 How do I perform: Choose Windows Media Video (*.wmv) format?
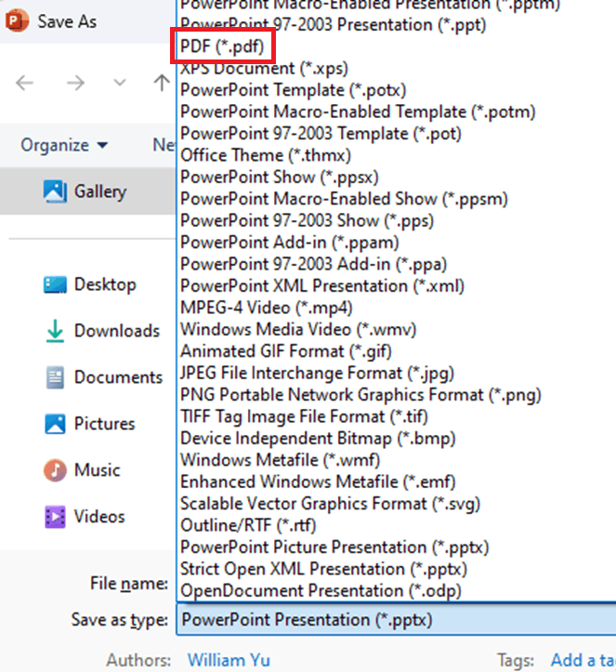point(298,330)
